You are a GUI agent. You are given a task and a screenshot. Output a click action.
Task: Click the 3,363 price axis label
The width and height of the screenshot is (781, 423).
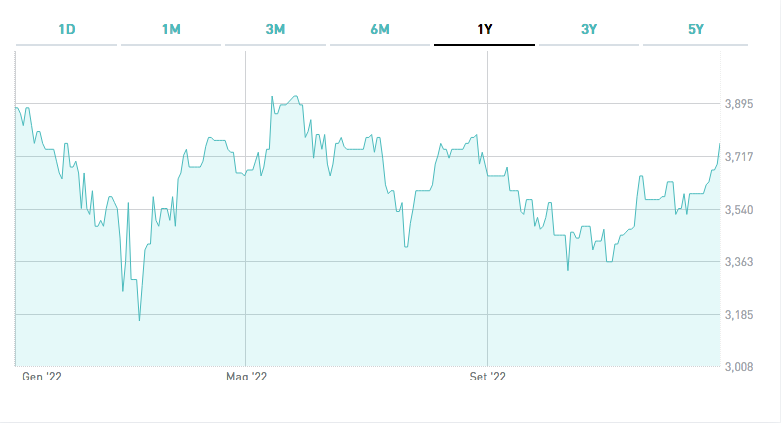pyautogui.click(x=742, y=262)
